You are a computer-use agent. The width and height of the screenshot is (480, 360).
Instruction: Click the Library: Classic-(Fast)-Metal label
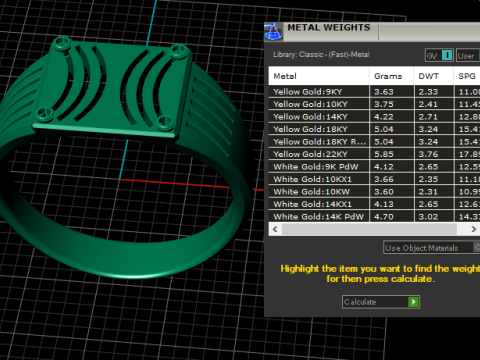point(321,54)
